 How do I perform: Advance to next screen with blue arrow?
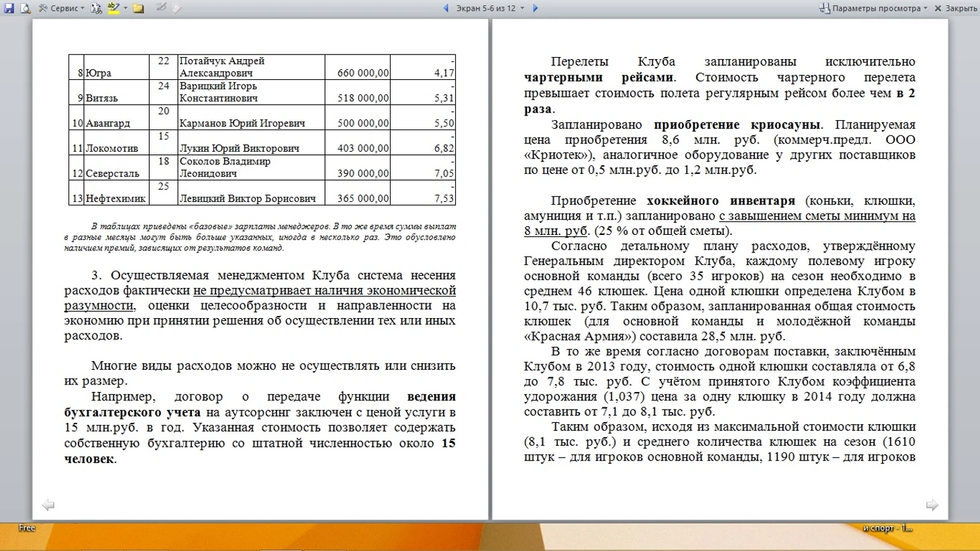(535, 8)
